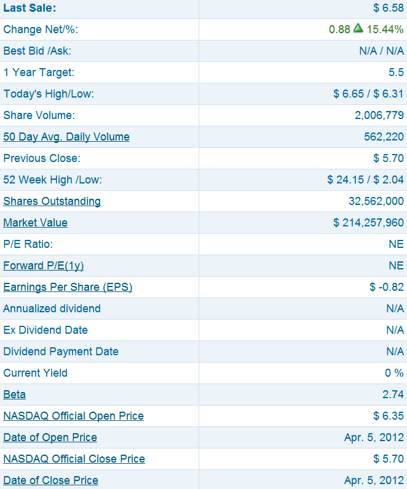This screenshot has height=489, width=407.
Task: Open the Earnings Per Share (EPS) link
Action: pos(68,287)
